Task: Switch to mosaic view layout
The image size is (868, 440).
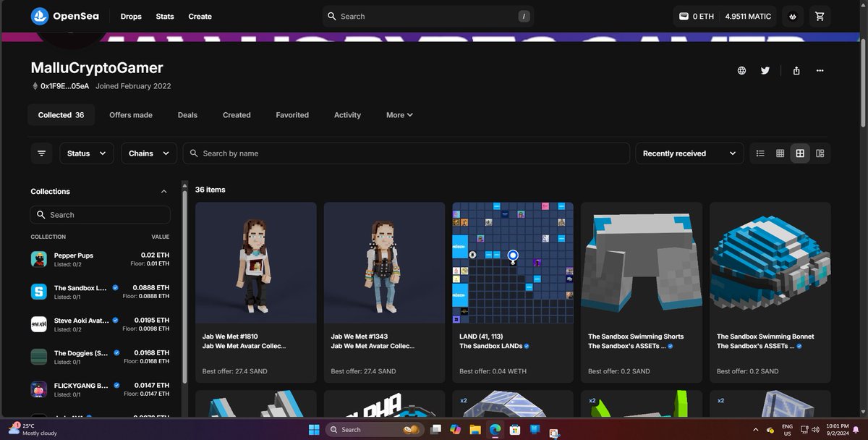Action: pyautogui.click(x=820, y=153)
